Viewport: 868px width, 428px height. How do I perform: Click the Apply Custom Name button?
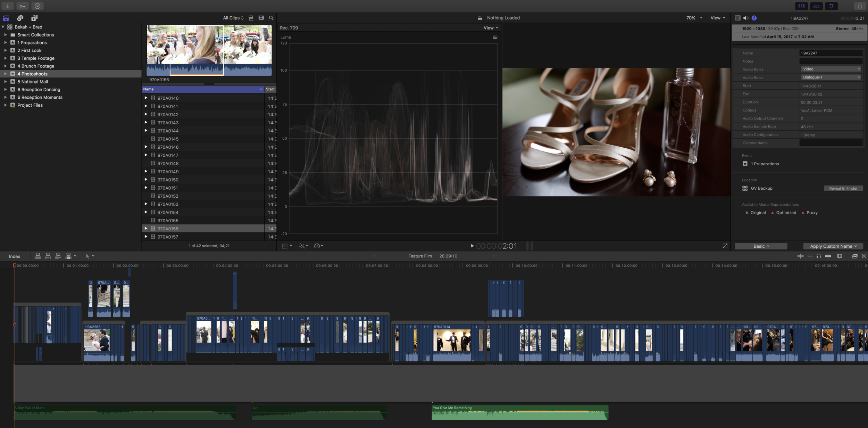click(833, 246)
